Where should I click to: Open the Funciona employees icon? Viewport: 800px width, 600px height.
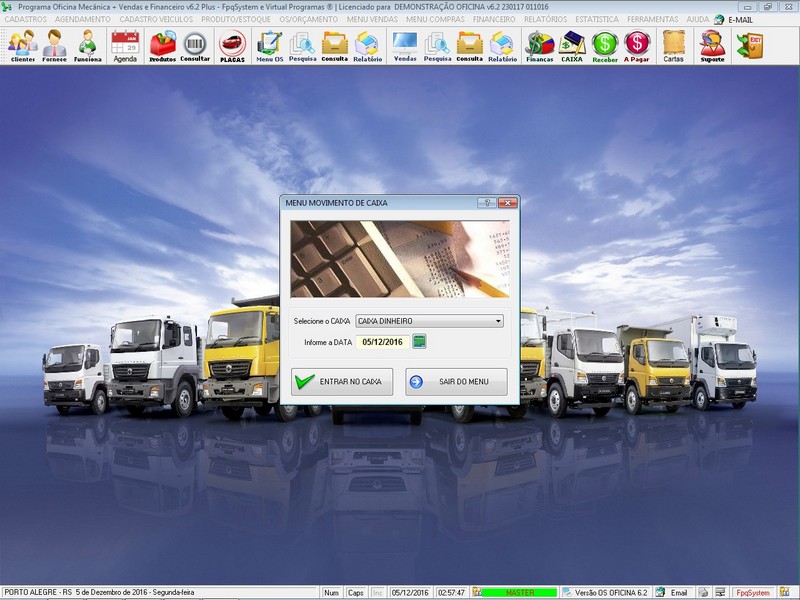point(88,45)
